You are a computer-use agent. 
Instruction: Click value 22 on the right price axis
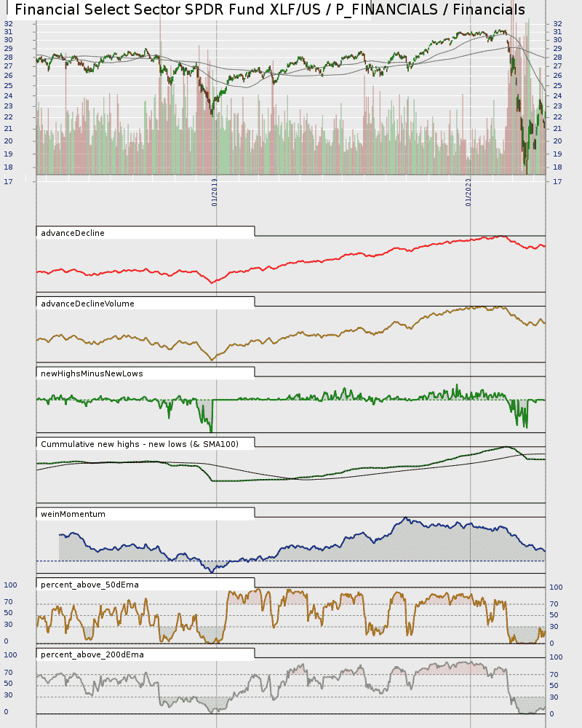[557, 117]
